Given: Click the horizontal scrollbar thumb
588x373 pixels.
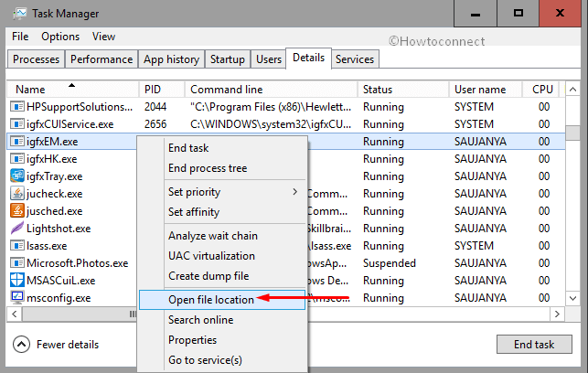Looking at the screenshot, I should pos(80,314).
